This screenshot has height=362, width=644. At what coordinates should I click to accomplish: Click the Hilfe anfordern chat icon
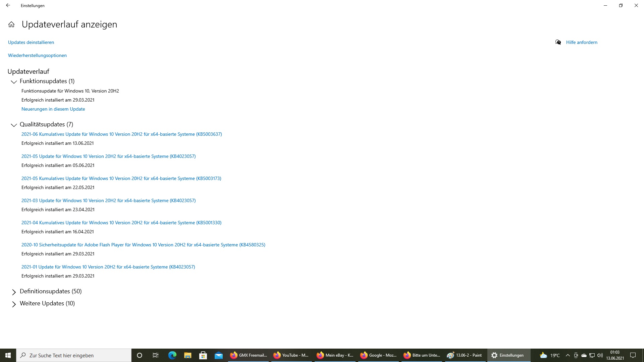click(558, 42)
